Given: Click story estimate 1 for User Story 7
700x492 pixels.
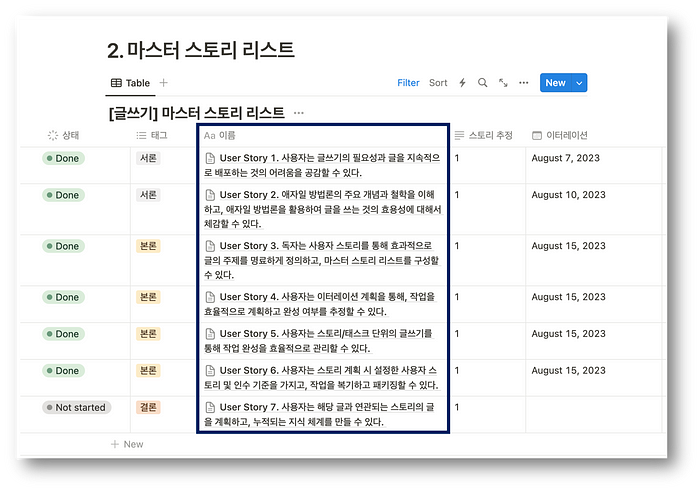Looking at the screenshot, I should (x=457, y=407).
